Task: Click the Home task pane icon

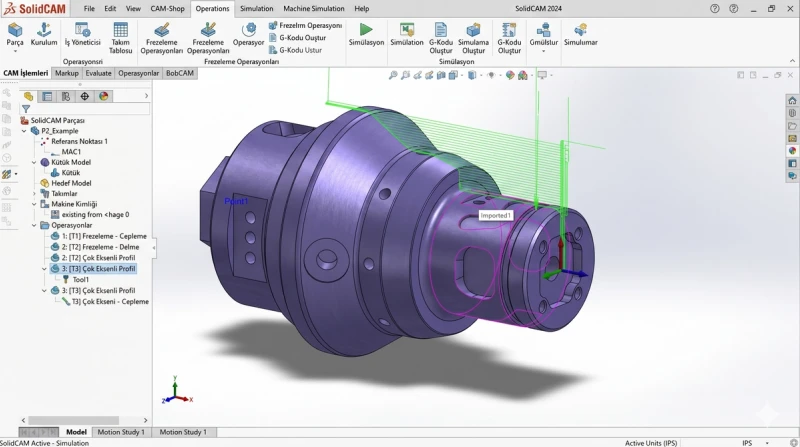Action: pyautogui.click(x=792, y=101)
